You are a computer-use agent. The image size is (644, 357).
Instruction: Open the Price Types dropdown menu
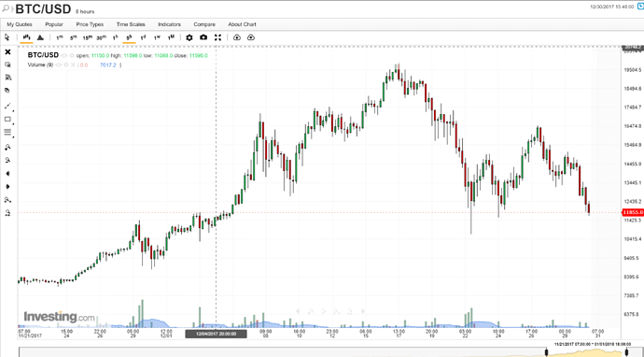point(90,24)
